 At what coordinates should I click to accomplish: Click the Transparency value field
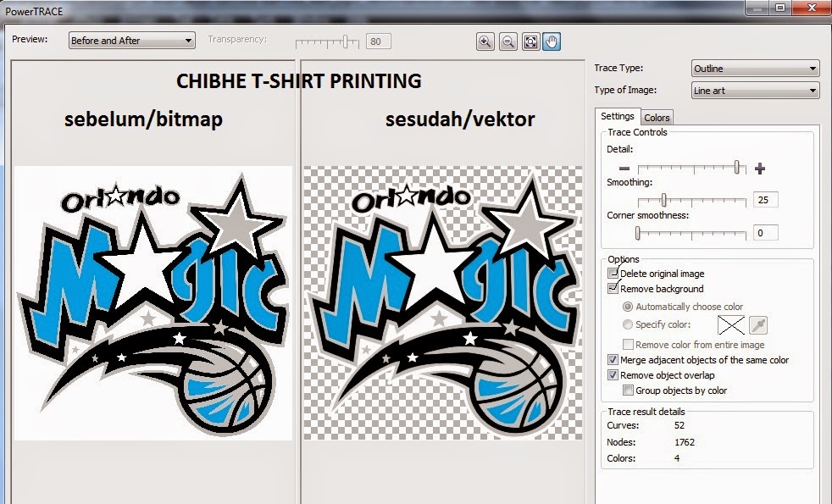[379, 42]
